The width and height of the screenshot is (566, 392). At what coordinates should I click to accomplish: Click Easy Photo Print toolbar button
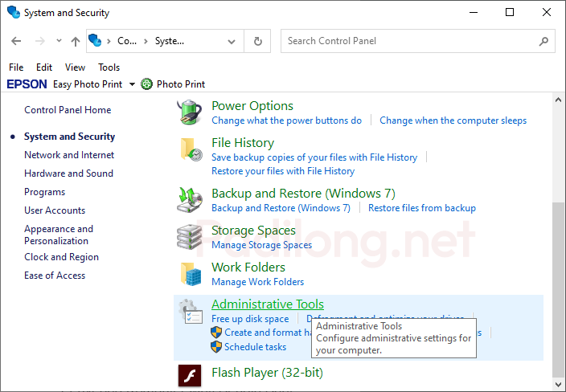[88, 84]
